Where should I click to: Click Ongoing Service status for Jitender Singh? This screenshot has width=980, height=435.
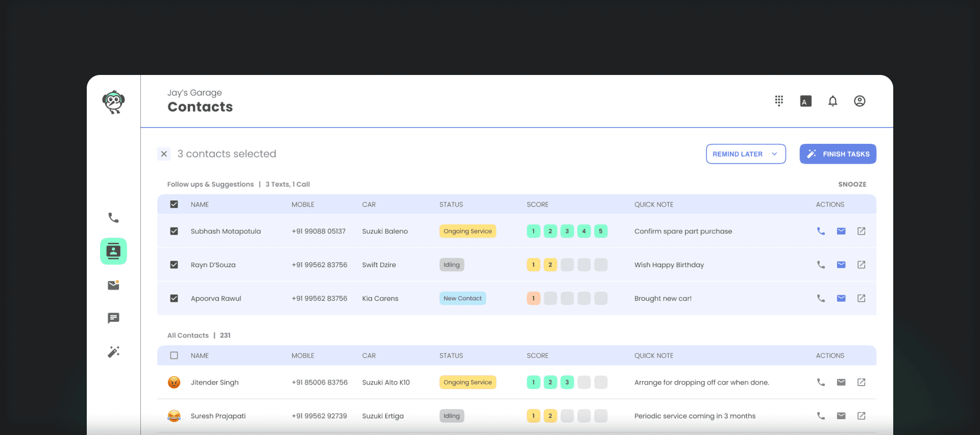pos(468,382)
